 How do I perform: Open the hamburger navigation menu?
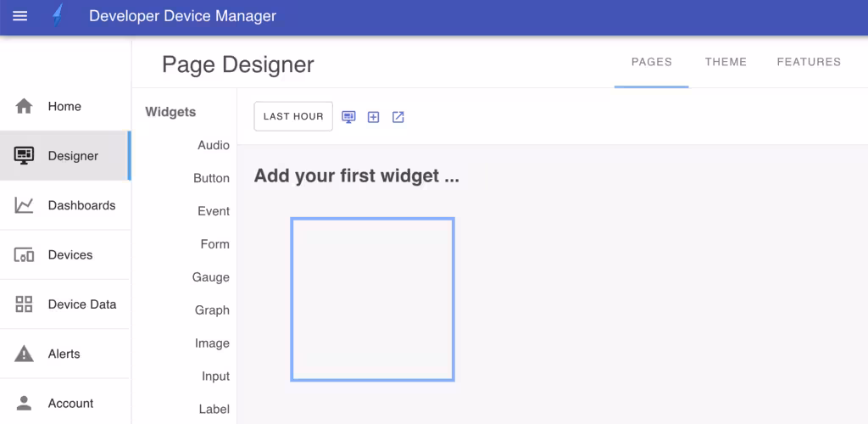point(20,16)
